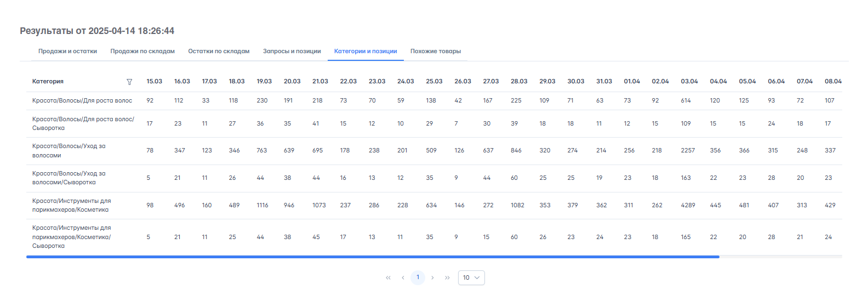Open the Похожие товары tab
The width and height of the screenshot is (868, 306).
click(x=436, y=52)
